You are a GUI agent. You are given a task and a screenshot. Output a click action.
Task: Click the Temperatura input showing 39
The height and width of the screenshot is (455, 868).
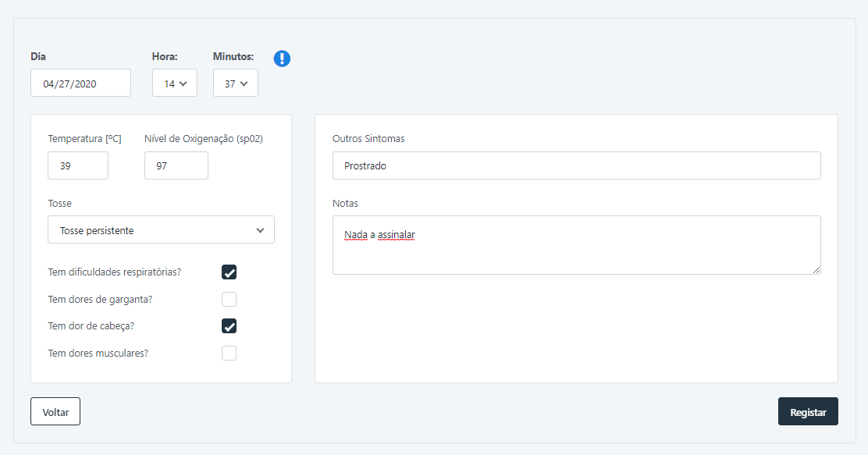click(x=78, y=165)
